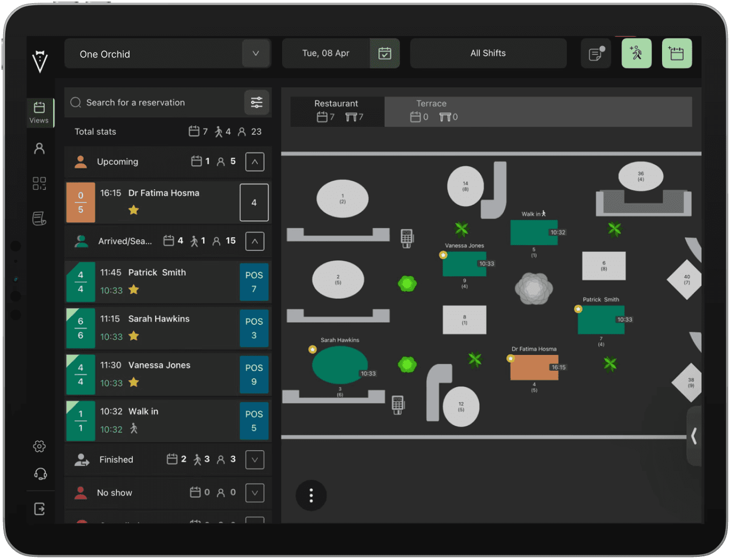
Task: Collapse the Arrived/Seated section
Action: point(255,241)
